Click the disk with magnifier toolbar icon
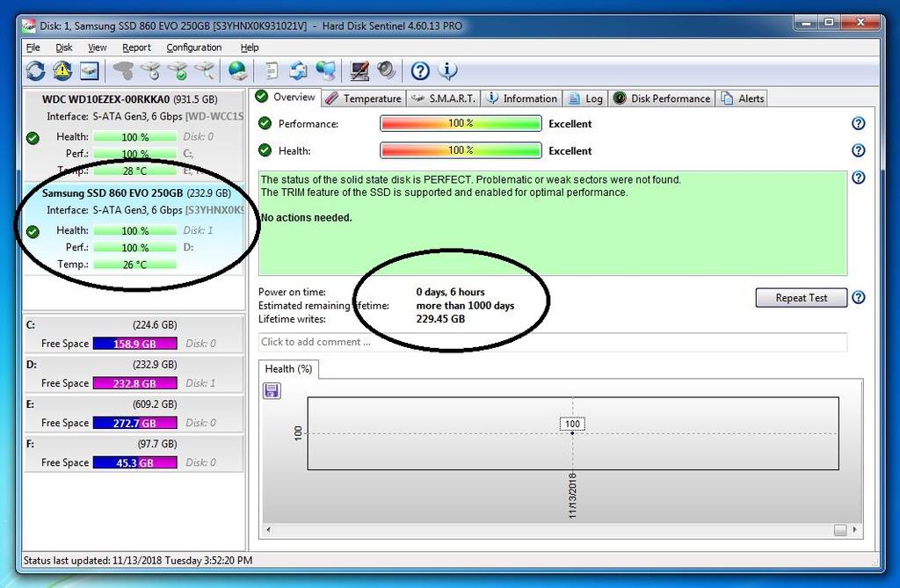This screenshot has height=588, width=900. coord(205,70)
